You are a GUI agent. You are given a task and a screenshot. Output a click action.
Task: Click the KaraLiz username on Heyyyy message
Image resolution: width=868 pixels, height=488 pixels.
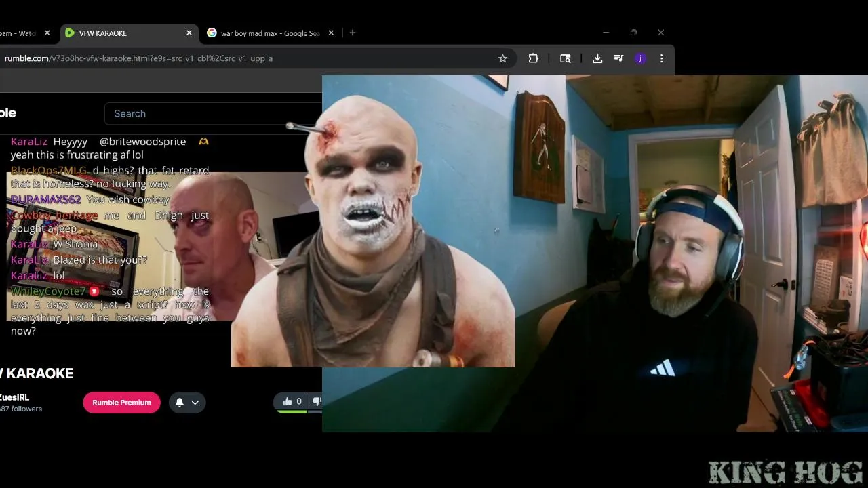coord(29,142)
